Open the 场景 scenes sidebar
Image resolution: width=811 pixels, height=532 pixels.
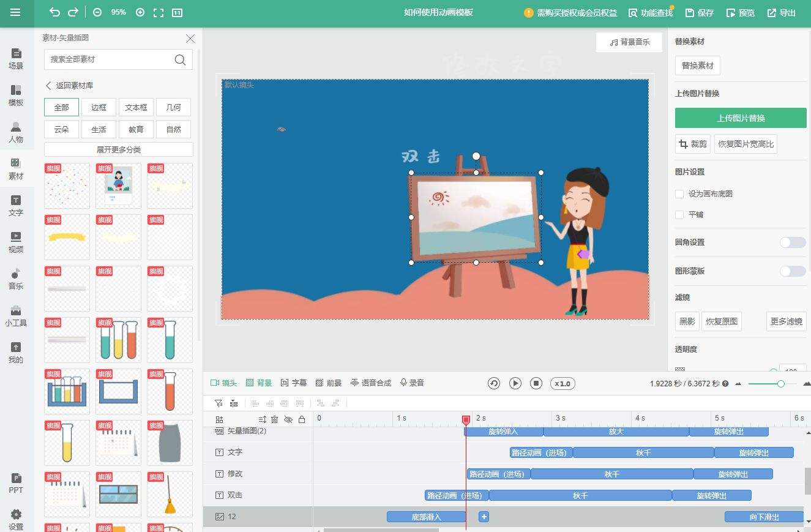pos(16,59)
